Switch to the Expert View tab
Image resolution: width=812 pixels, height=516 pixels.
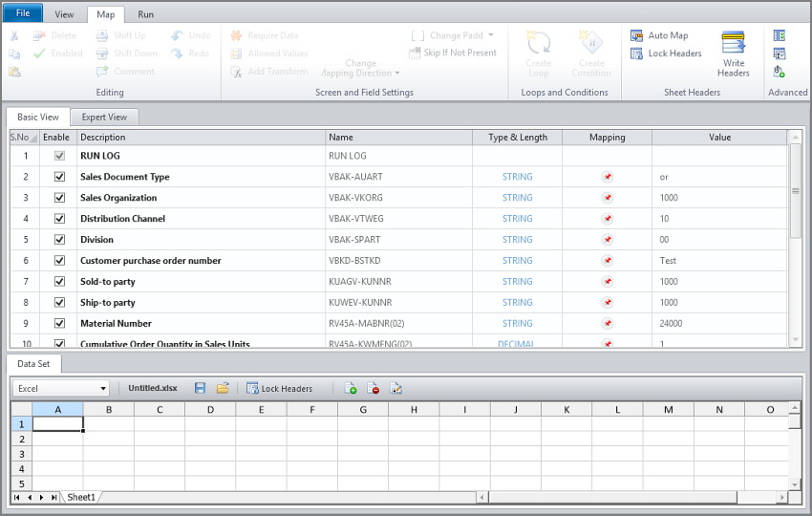[104, 118]
